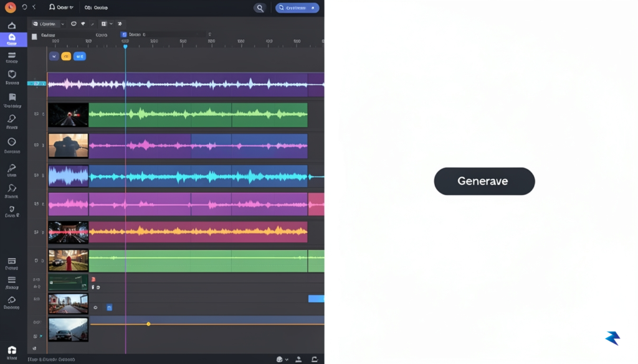The image size is (638, 364).
Task: Open the globe dropdown in status bar
Action: 282,359
